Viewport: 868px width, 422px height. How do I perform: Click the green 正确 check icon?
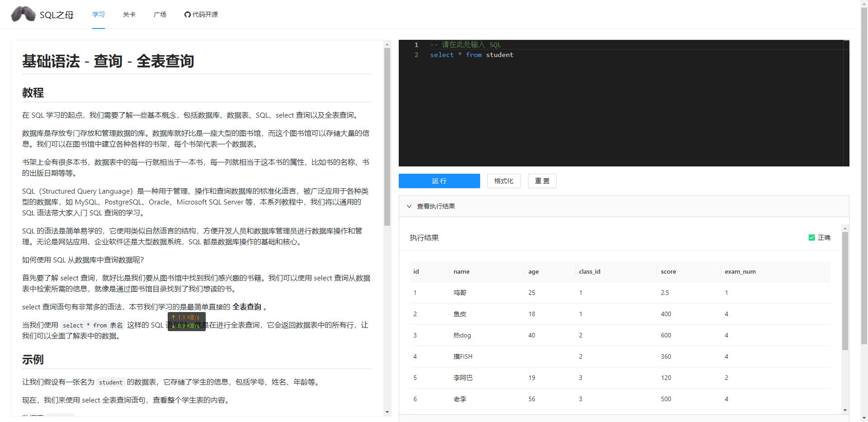click(811, 237)
